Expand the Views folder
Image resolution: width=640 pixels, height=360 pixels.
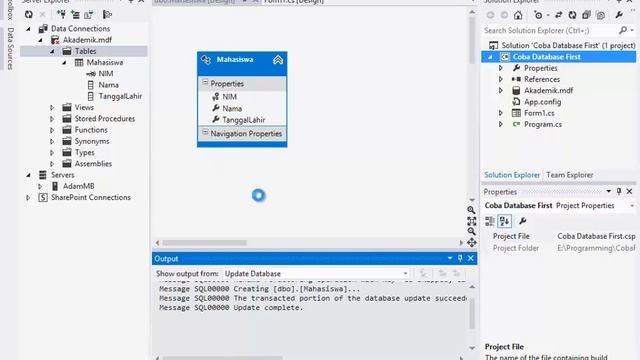52,108
